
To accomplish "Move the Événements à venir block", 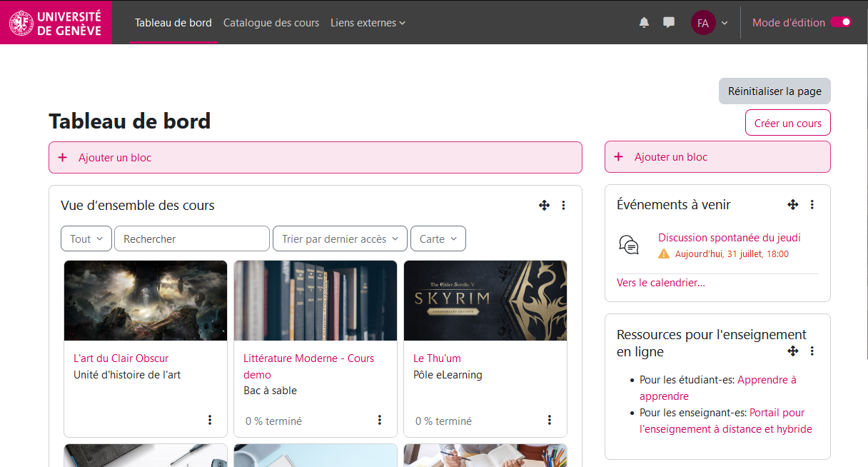I will 792,205.
